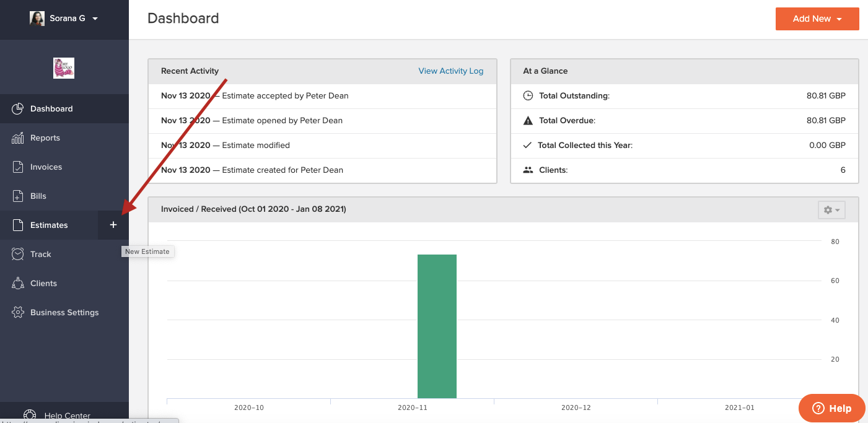Click the 2021-01 axis label
This screenshot has width=868, height=423.
[740, 408]
